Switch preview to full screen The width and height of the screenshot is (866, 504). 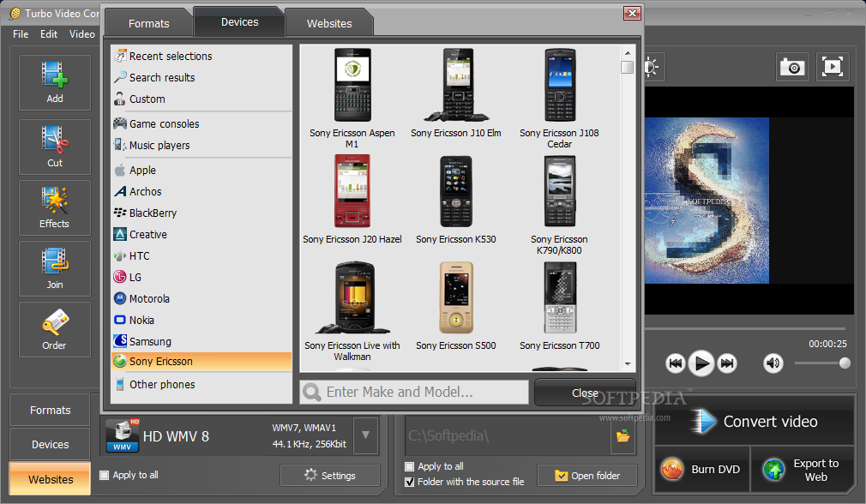pos(833,68)
